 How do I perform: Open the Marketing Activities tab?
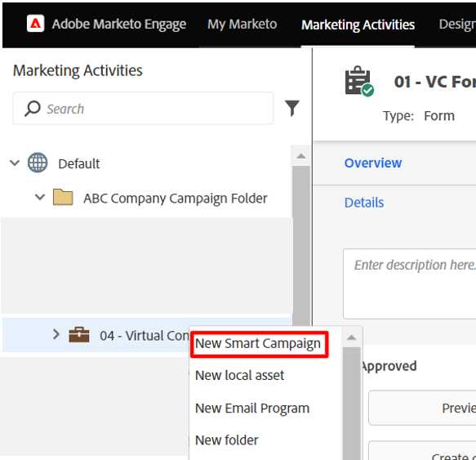point(358,25)
